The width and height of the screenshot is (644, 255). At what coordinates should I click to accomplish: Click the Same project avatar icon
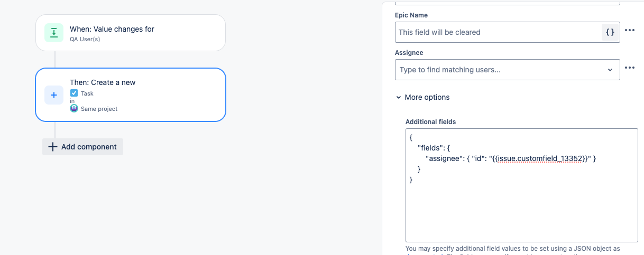[74, 108]
